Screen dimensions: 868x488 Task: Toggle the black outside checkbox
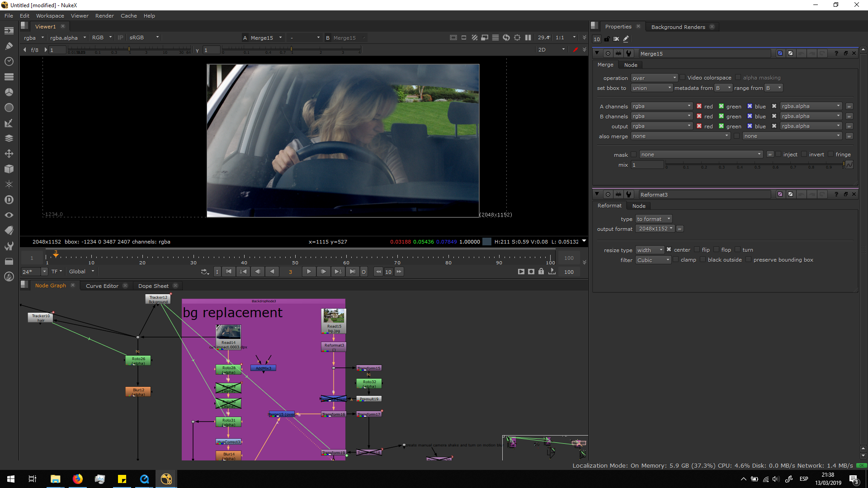tap(703, 260)
